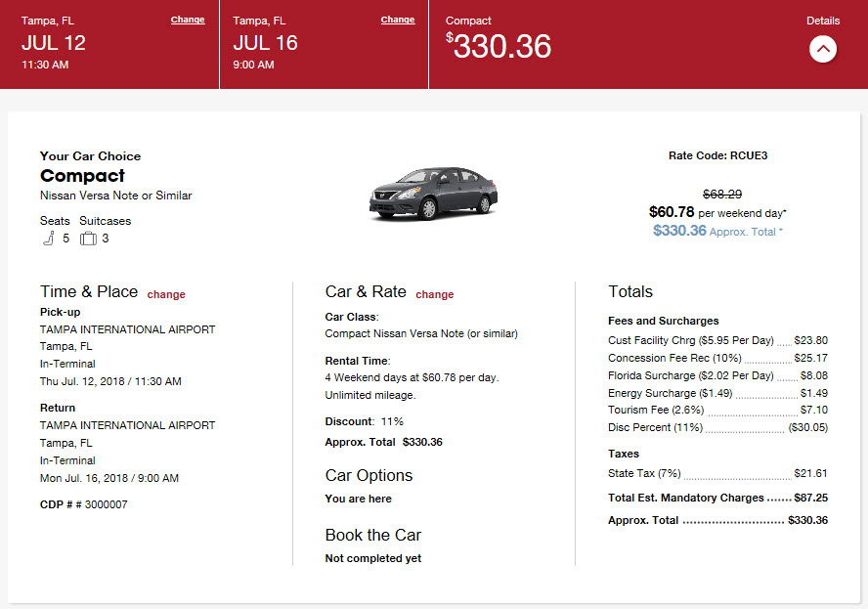Image resolution: width=868 pixels, height=609 pixels.
Task: Click change next to Car & Rate
Action: point(434,294)
